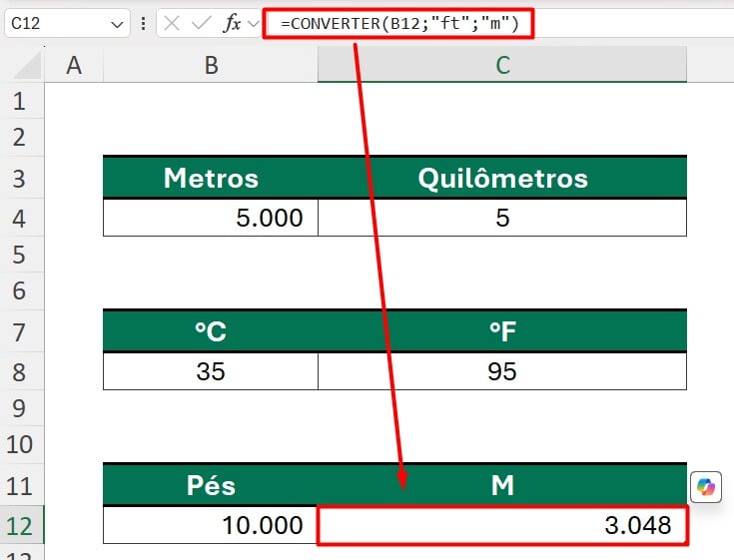Click the Copilot icon beside cell C11
734x560 pixels.
[x=705, y=487]
